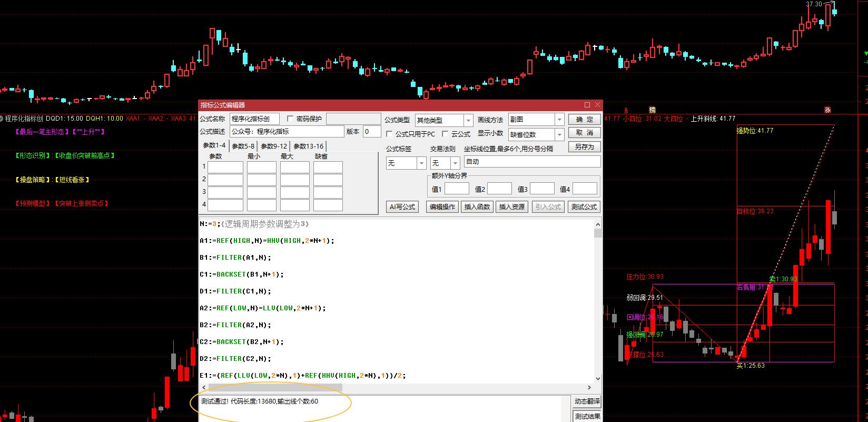Click the 榜 marker icon on chart
Image resolution: width=868 pixels, height=422 pixels.
(653, 110)
